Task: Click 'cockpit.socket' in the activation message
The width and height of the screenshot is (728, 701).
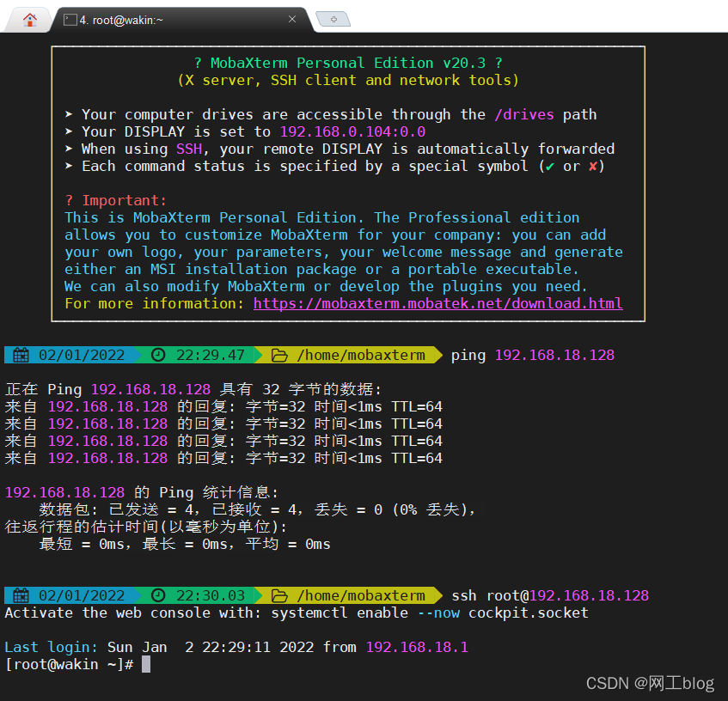Action: point(529,613)
